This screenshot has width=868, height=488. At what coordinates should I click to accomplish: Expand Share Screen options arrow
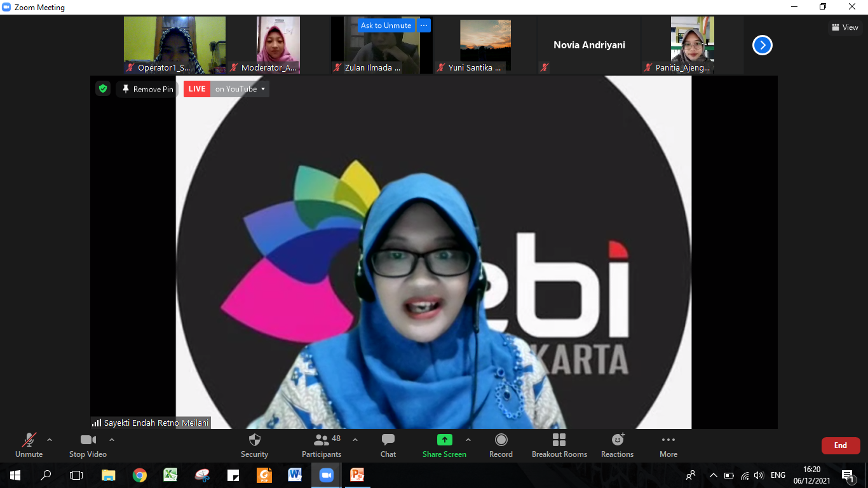pos(468,440)
